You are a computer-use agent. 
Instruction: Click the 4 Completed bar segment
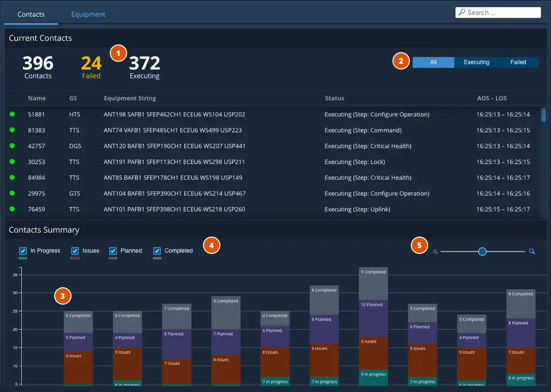tap(275, 318)
